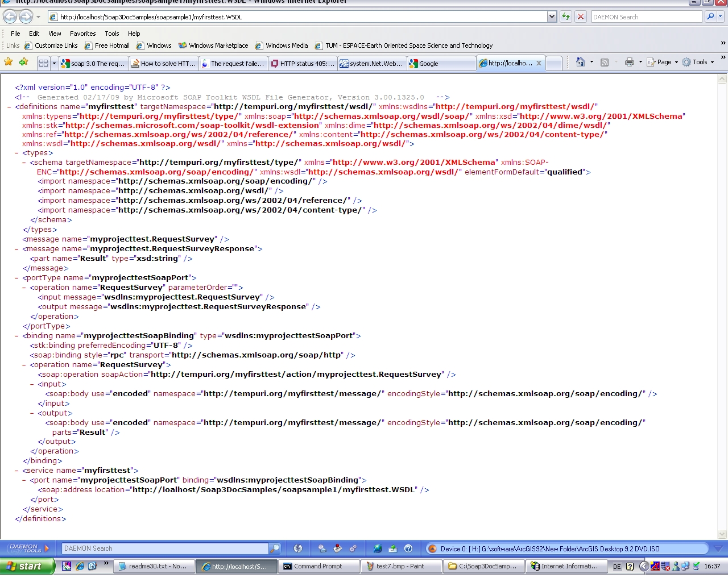Collapse the service name=myfirsttest element
The height and width of the screenshot is (582, 728).
pos(17,471)
